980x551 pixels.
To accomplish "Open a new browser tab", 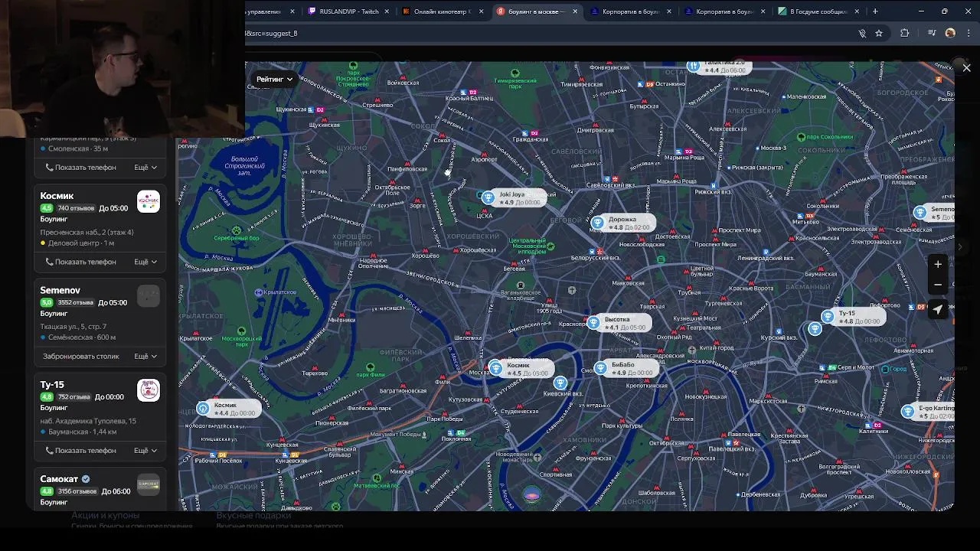I will pos(875,11).
